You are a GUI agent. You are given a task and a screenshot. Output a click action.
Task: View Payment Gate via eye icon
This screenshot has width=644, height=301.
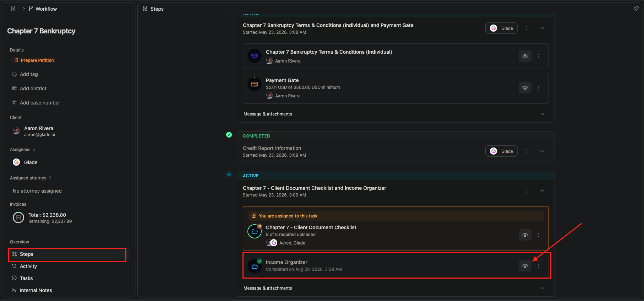pos(525,88)
